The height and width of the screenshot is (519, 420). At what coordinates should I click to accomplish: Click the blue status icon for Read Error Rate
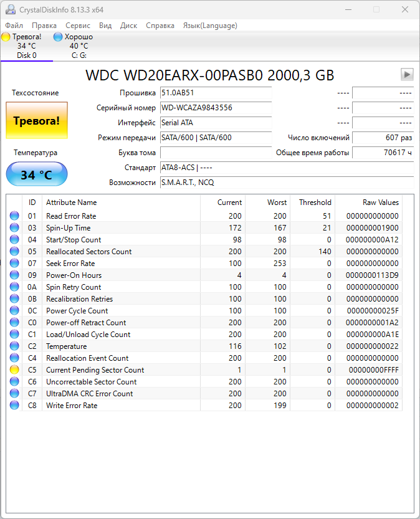[14, 216]
